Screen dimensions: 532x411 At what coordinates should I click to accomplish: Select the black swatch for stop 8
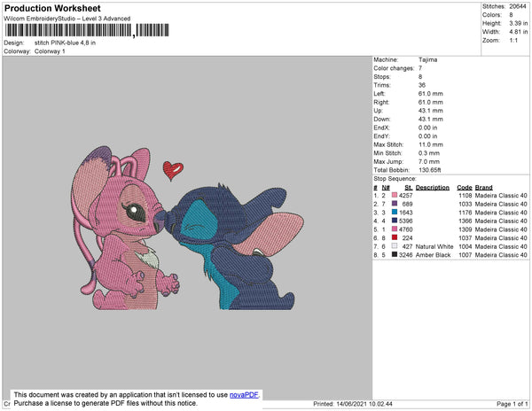395,254
